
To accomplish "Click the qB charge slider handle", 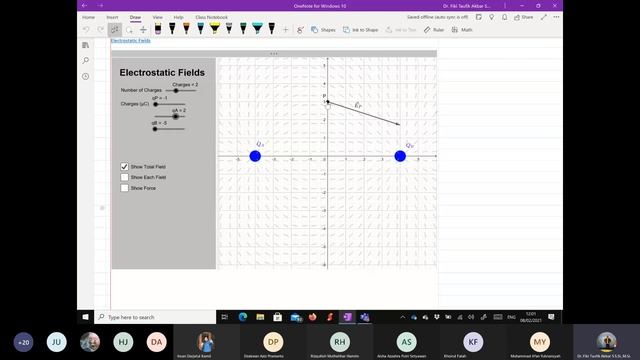I will click(x=155, y=129).
